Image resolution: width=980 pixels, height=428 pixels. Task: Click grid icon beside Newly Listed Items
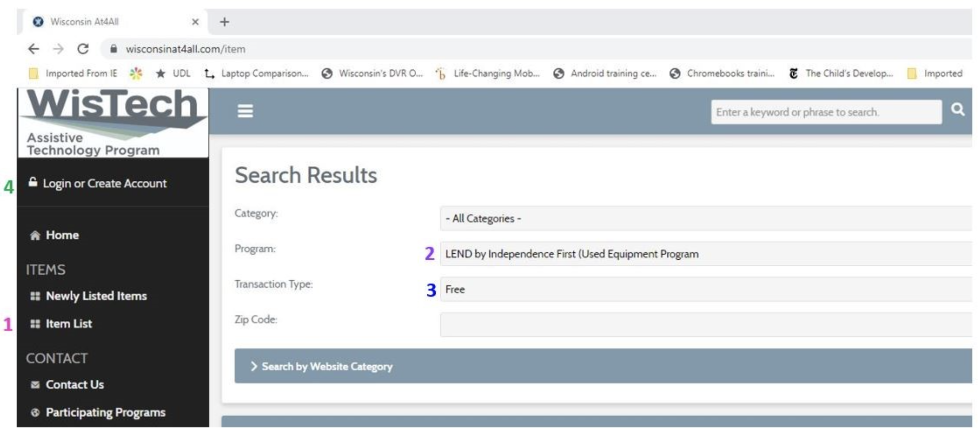click(x=35, y=296)
